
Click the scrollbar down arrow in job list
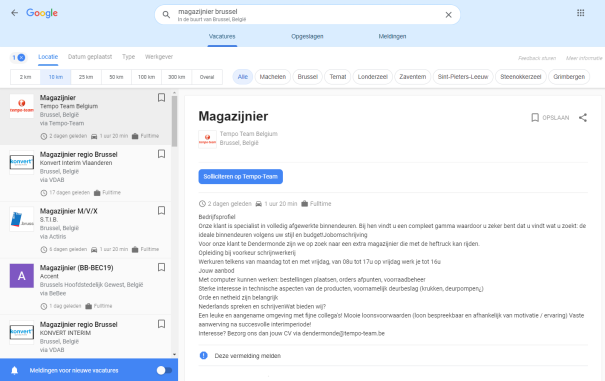pos(174,354)
